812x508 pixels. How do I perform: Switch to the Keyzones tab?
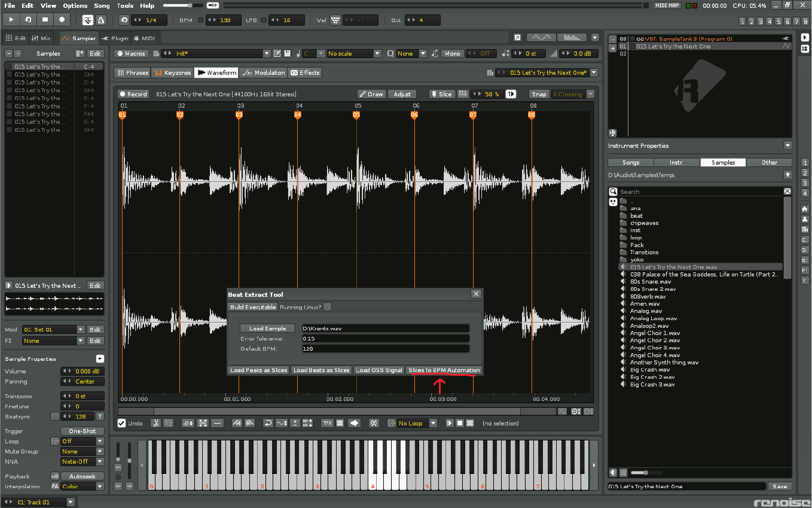pos(172,72)
